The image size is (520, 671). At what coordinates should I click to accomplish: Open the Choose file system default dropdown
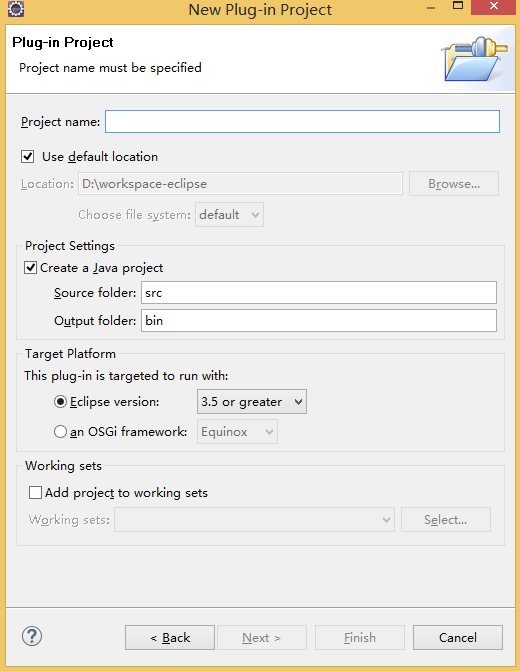229,214
